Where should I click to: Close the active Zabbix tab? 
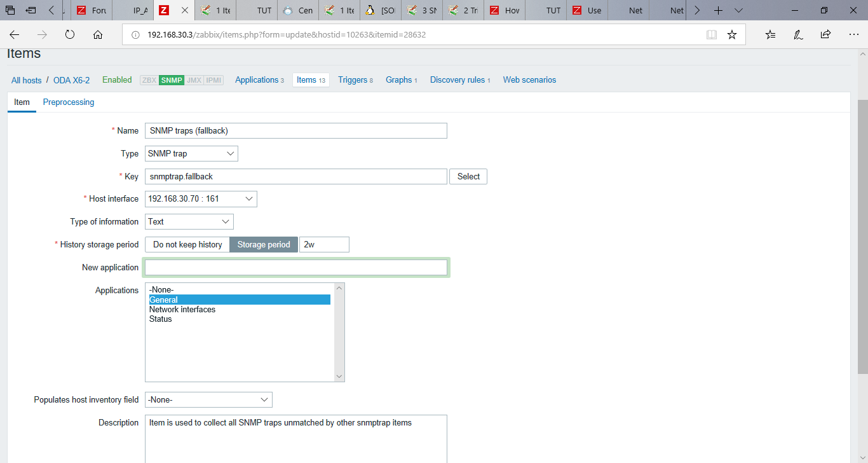pyautogui.click(x=184, y=11)
